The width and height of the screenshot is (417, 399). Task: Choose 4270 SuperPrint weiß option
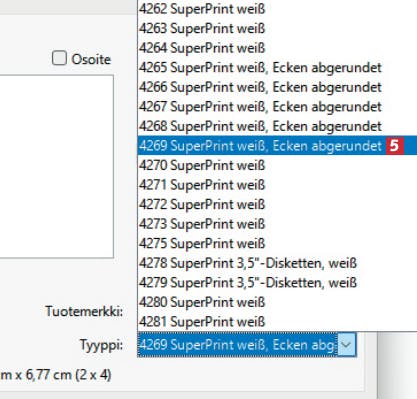pos(277,165)
